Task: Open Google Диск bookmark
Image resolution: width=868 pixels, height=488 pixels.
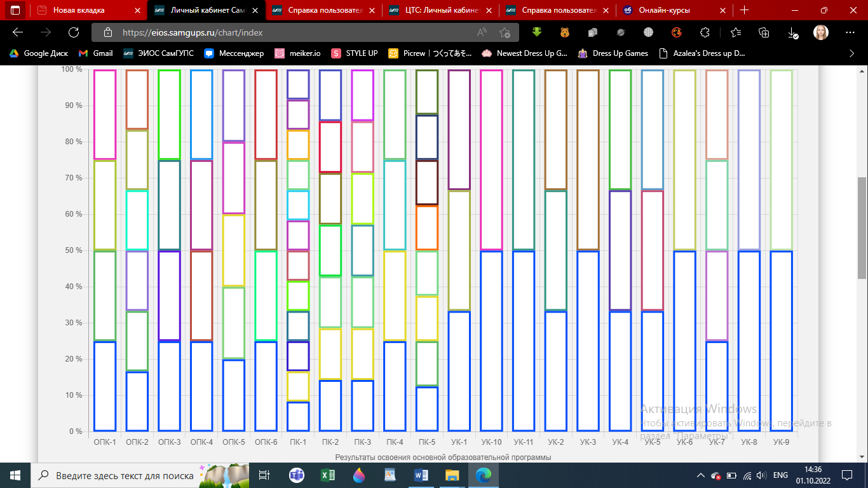Action: pyautogui.click(x=39, y=53)
